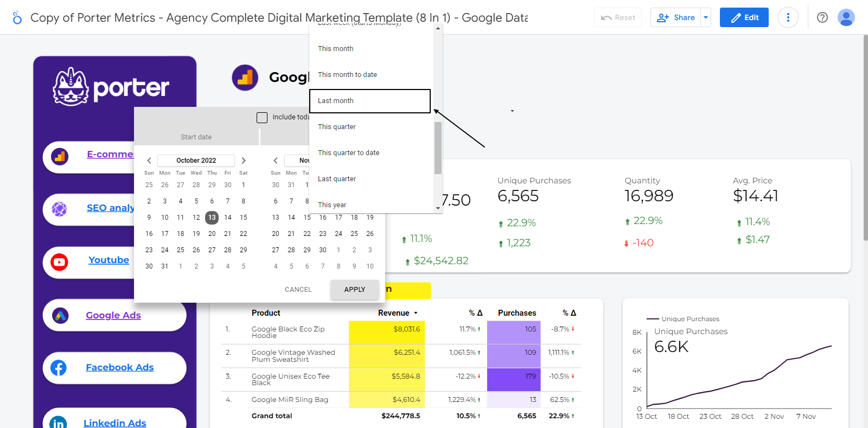This screenshot has width=868, height=428.
Task: Pick October 13 in the calendar
Action: click(x=212, y=218)
